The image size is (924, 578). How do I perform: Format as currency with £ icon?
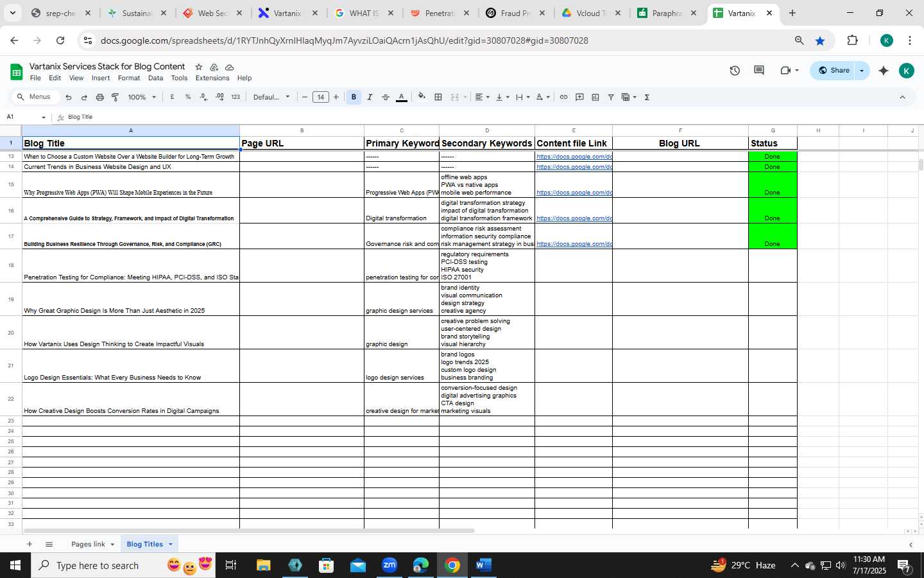tap(172, 97)
